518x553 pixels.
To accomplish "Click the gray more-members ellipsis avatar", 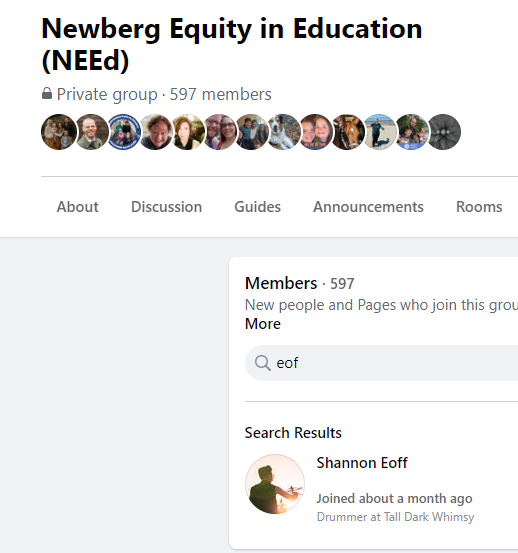I will click(444, 132).
